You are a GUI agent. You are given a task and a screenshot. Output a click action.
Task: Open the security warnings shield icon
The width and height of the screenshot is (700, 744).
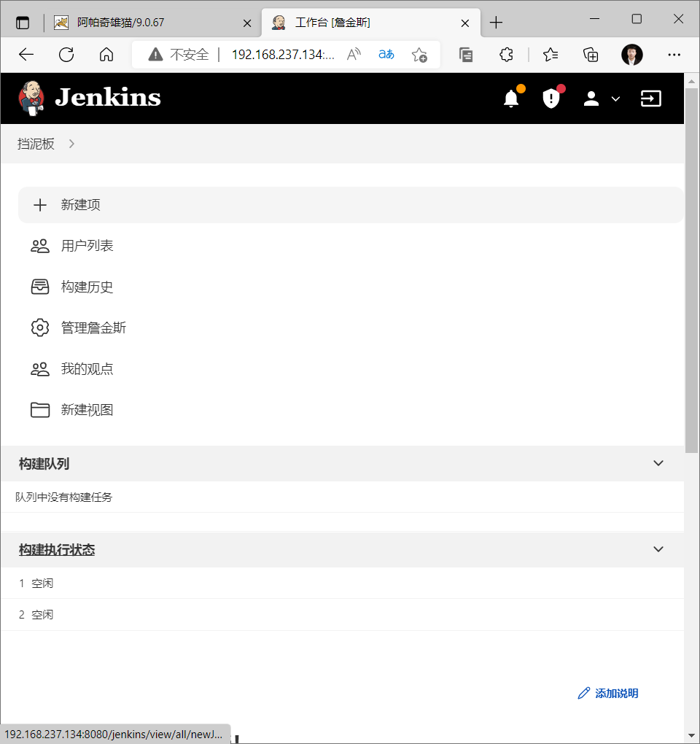tap(551, 98)
